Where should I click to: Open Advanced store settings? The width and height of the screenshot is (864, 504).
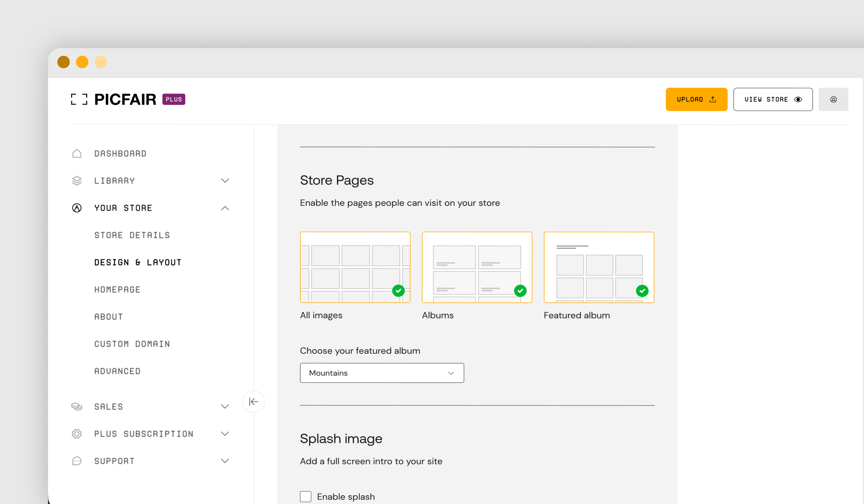(117, 371)
